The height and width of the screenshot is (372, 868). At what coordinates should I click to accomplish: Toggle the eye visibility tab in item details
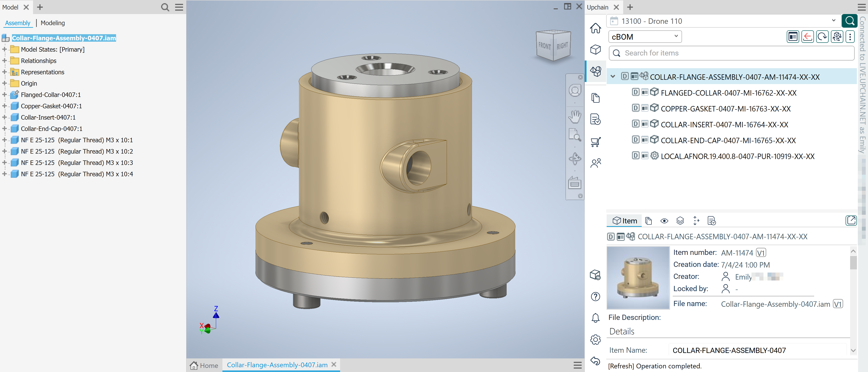[664, 221]
